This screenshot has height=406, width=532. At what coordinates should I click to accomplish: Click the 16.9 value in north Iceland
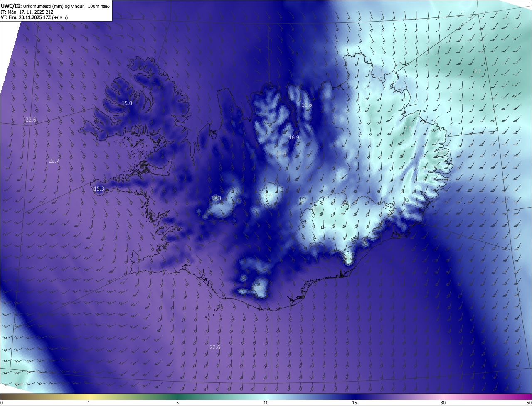(x=294, y=137)
